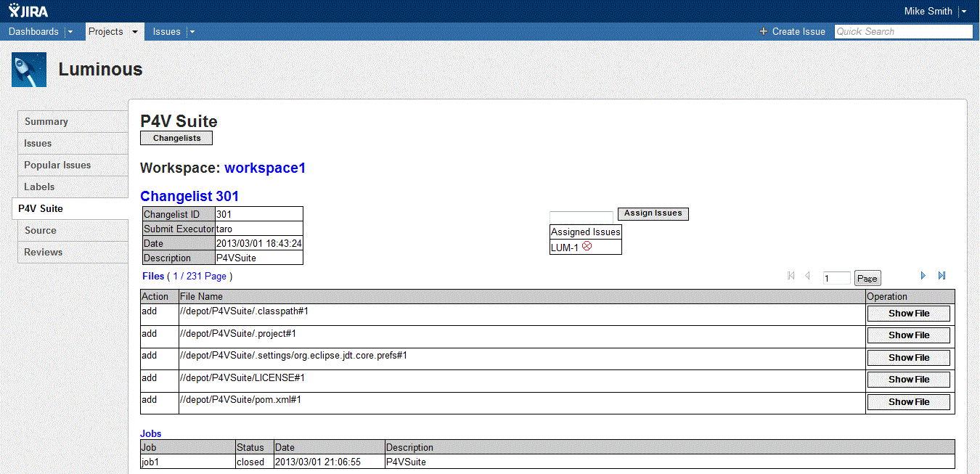Open the Issues menu

166,31
